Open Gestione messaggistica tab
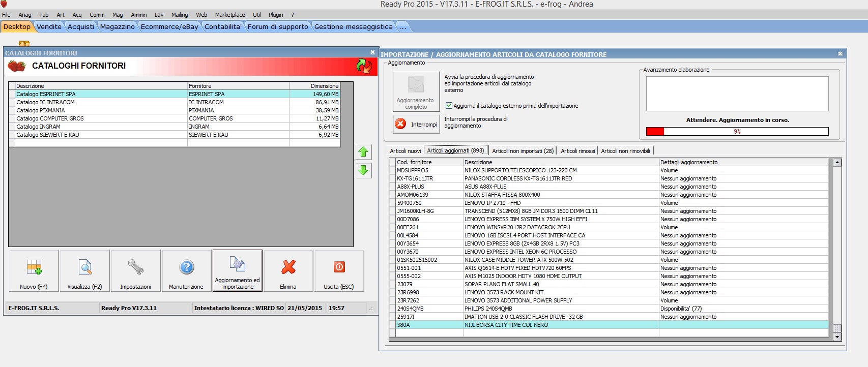 pos(354,26)
